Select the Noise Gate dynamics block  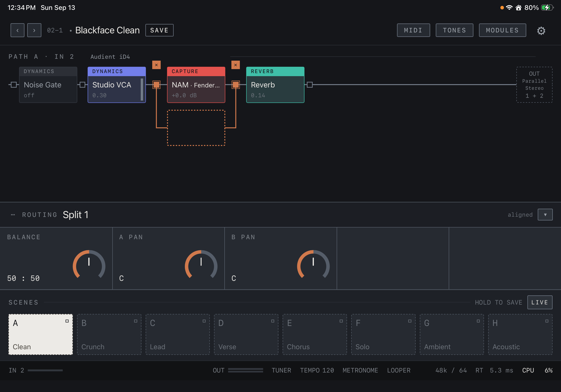click(x=48, y=85)
